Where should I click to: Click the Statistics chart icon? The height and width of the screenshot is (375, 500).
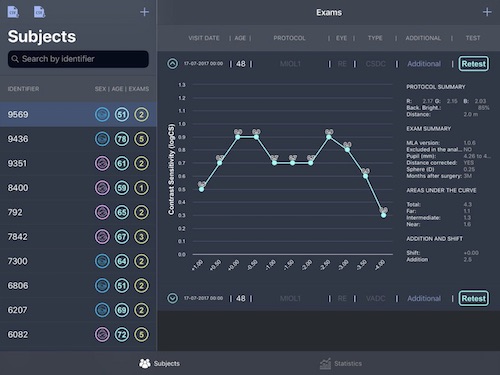coord(325,363)
